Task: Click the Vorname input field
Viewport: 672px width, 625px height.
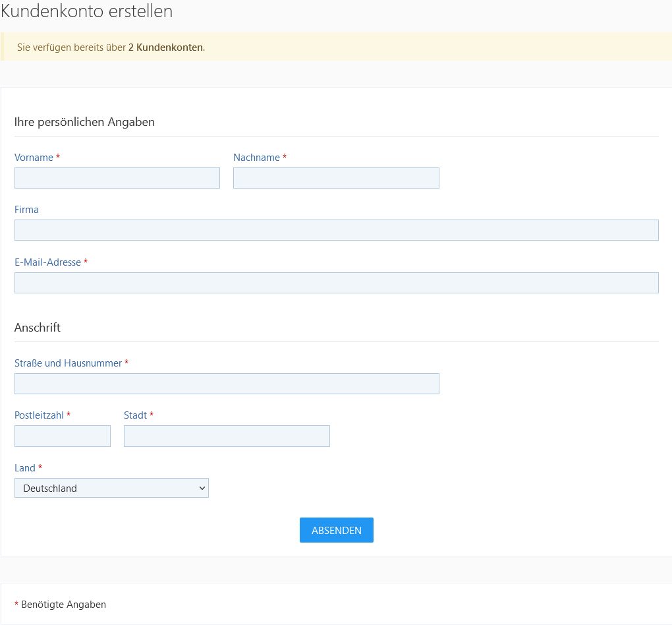Action: (117, 178)
